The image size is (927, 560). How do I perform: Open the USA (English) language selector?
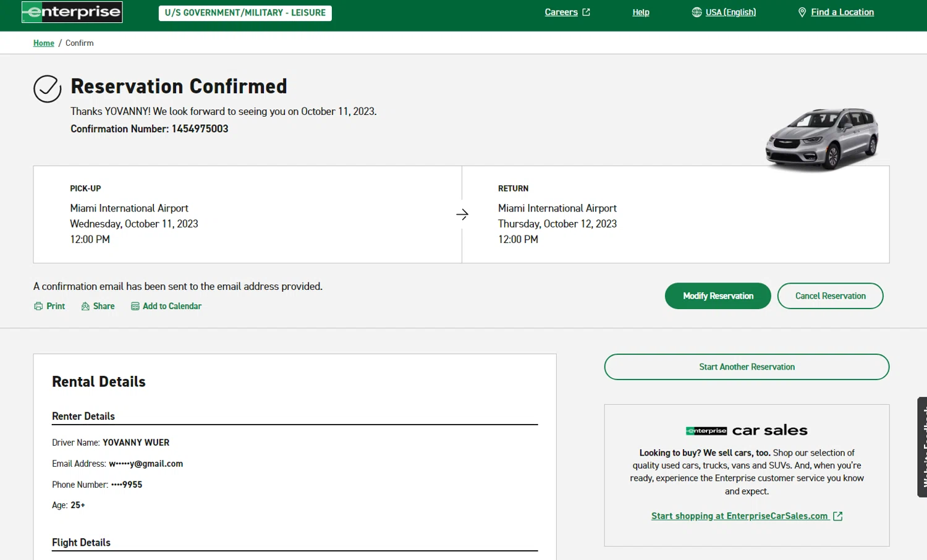pyautogui.click(x=730, y=12)
